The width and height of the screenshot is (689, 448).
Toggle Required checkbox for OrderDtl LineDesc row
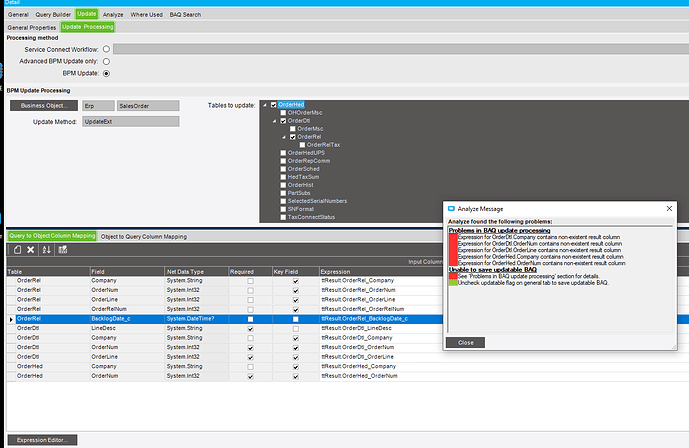point(250,329)
